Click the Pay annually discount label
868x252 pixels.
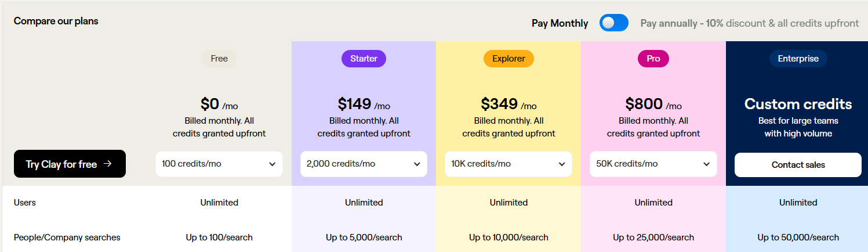tap(749, 23)
